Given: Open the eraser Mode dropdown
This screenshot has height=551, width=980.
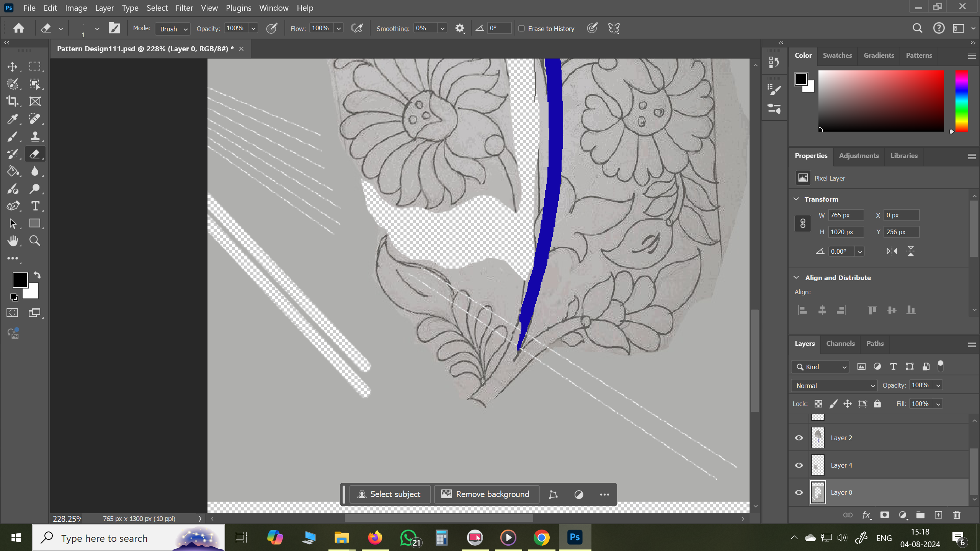Looking at the screenshot, I should (172, 29).
